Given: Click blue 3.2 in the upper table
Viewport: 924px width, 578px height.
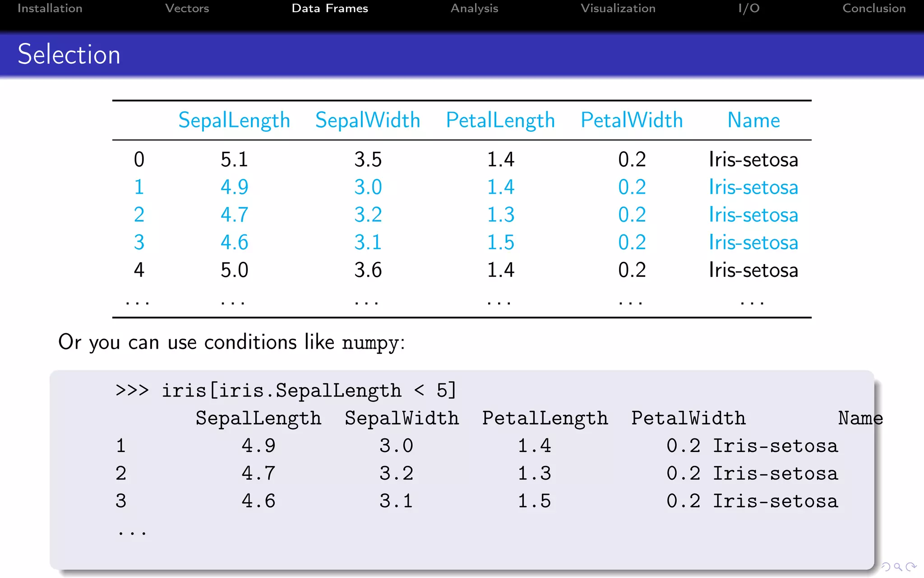Looking at the screenshot, I should point(368,214).
